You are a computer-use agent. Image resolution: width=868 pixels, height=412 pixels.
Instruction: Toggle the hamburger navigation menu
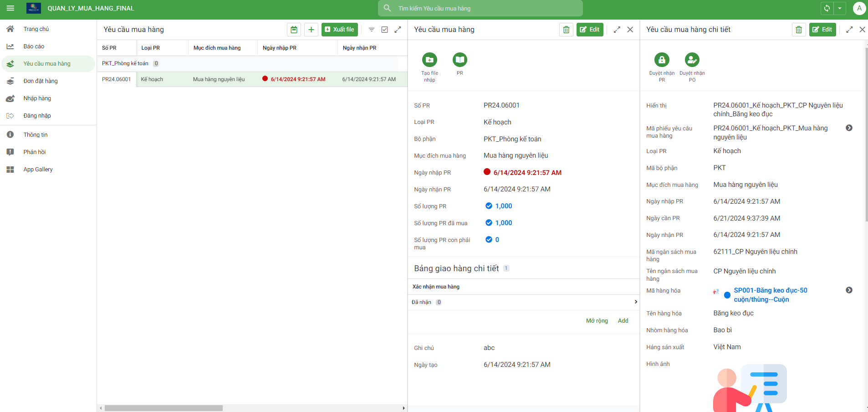click(x=10, y=8)
